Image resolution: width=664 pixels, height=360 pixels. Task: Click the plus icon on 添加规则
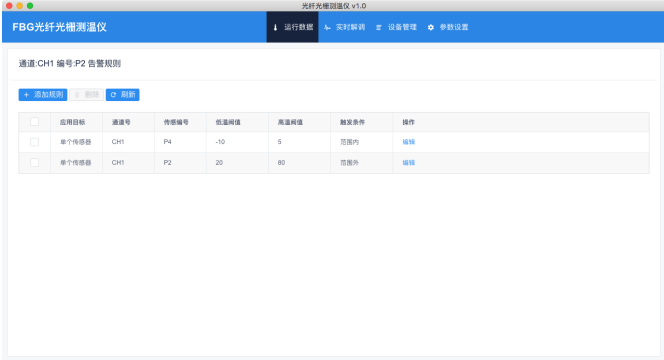point(26,95)
